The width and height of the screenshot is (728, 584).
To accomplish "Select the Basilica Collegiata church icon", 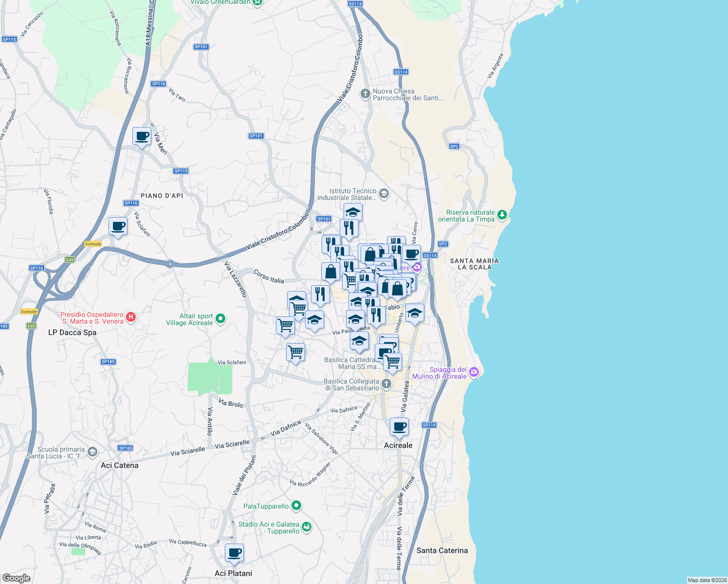I will coord(386,384).
